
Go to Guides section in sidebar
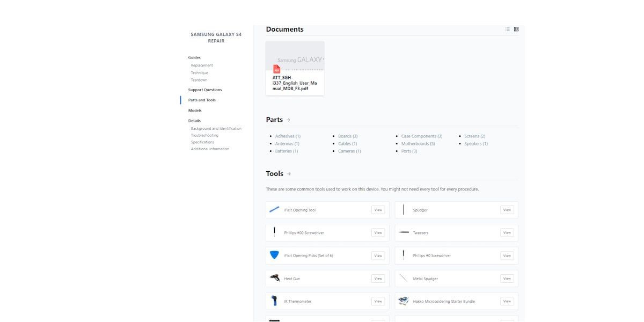click(x=194, y=57)
